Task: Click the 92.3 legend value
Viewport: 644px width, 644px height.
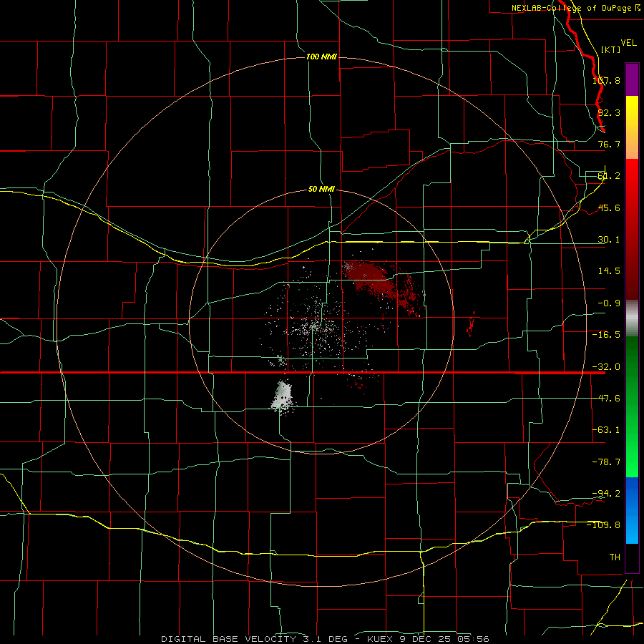Action: [609, 112]
